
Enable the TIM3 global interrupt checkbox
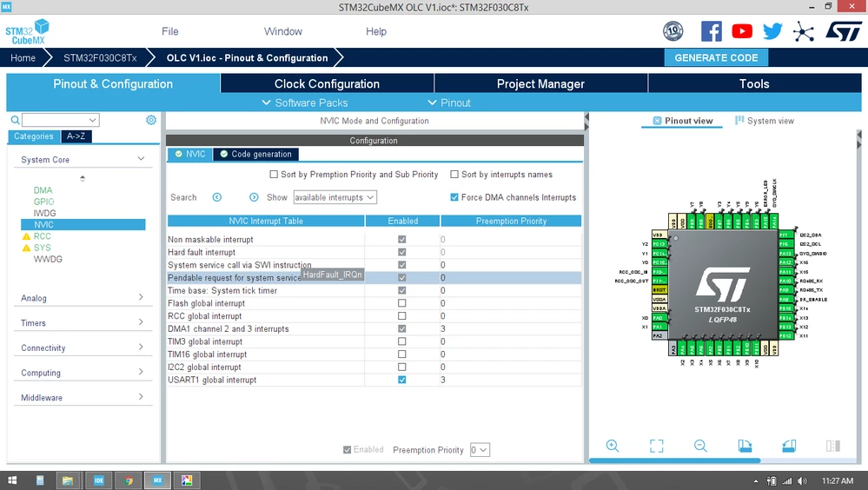pos(402,341)
